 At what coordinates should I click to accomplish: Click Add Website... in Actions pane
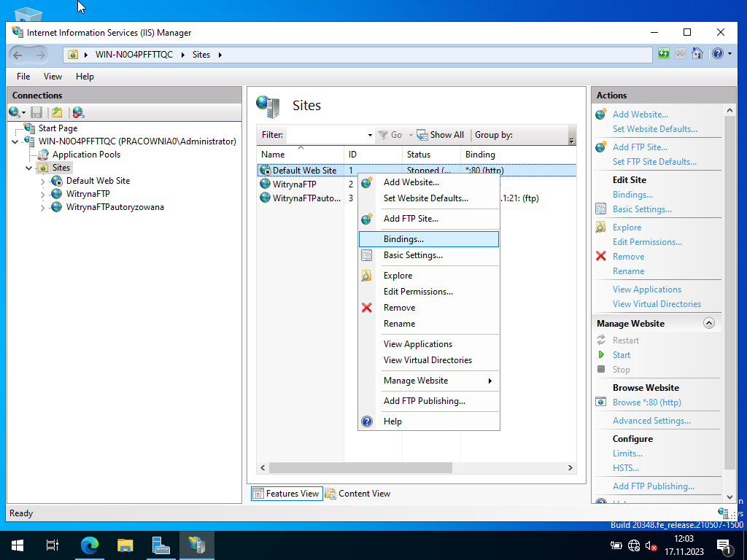pos(640,114)
